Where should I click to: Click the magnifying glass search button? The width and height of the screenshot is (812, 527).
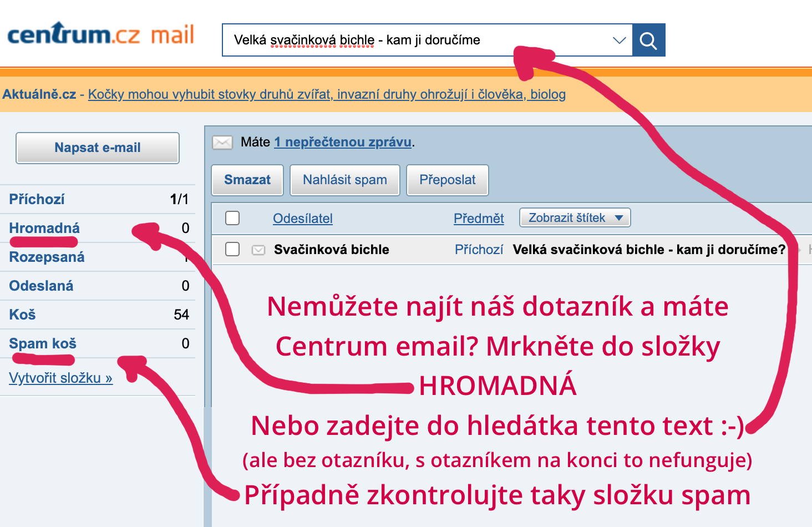point(648,40)
